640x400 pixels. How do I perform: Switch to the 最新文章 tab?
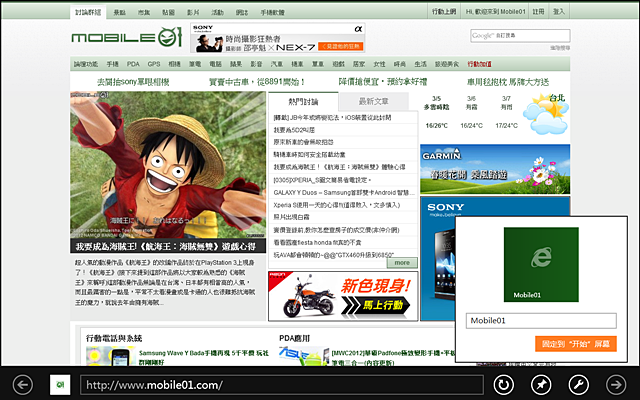[373, 101]
